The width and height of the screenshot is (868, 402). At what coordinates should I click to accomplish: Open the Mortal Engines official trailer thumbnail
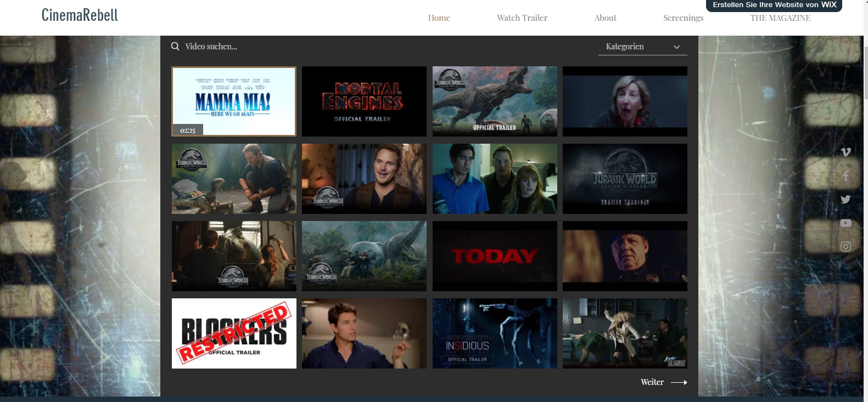pyautogui.click(x=364, y=101)
